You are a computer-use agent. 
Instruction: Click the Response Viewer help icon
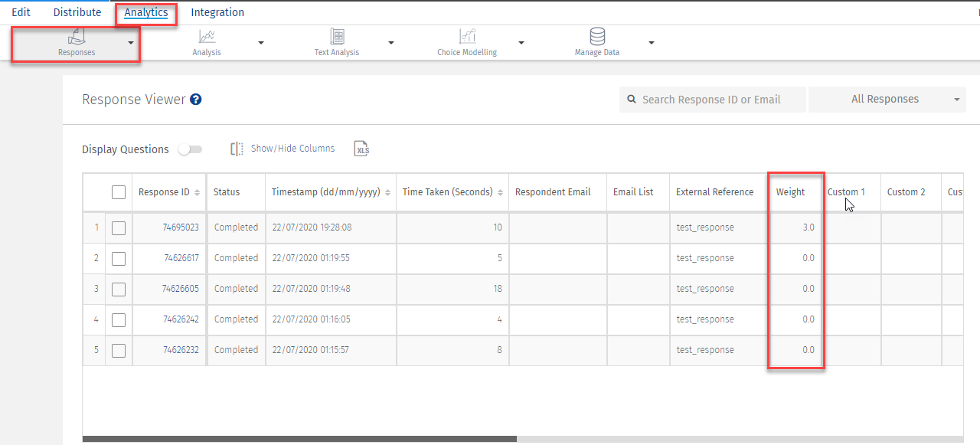coord(196,100)
